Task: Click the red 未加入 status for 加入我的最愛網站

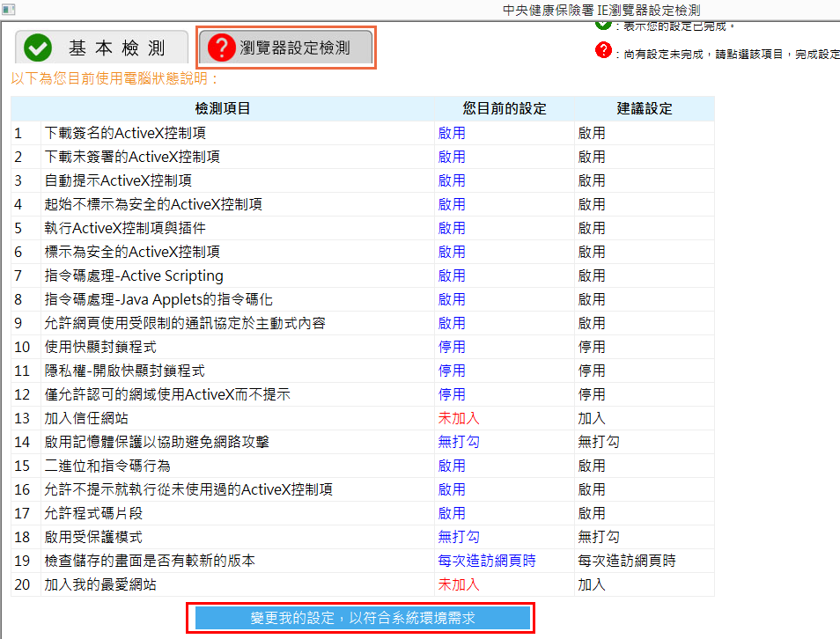Action: tap(459, 584)
